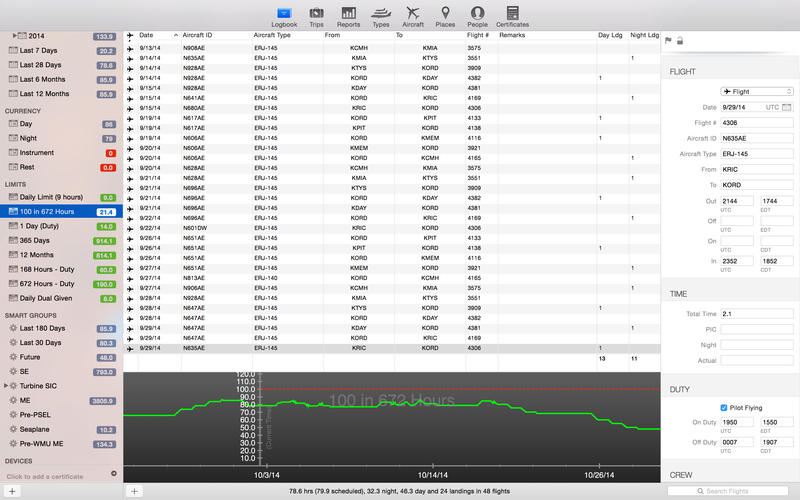Open the Reports section
Image resolution: width=800 pixels, height=500 pixels.
coord(349,15)
